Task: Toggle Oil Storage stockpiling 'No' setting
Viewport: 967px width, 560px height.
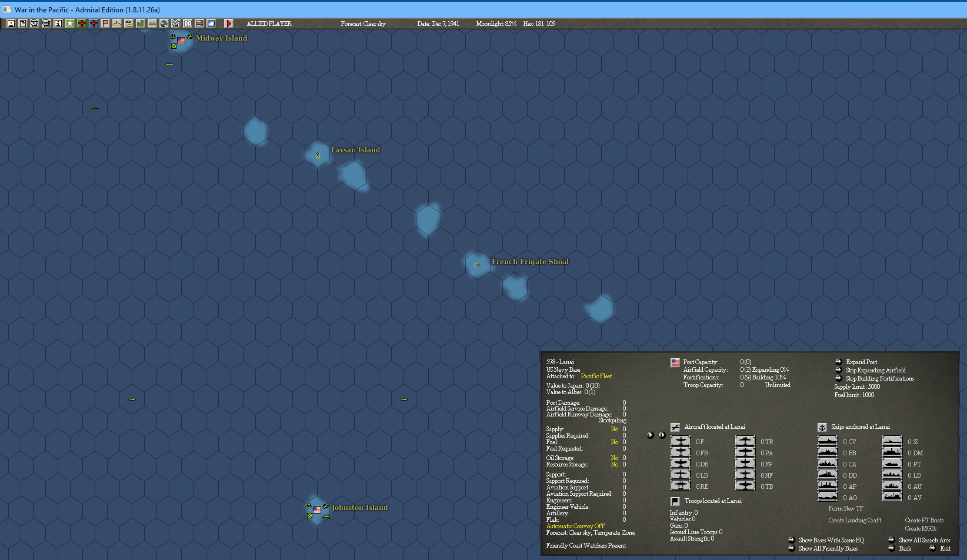Action: (615, 458)
